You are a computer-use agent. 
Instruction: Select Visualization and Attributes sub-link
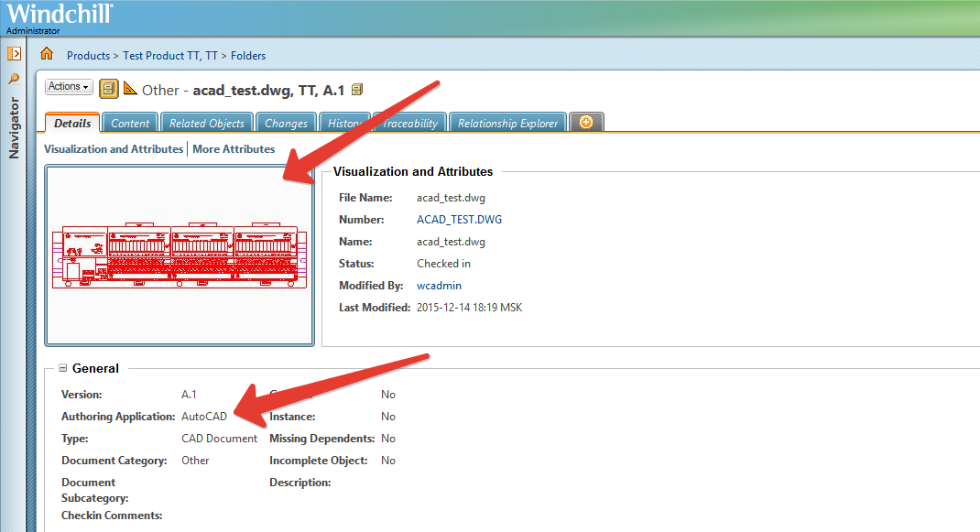114,148
